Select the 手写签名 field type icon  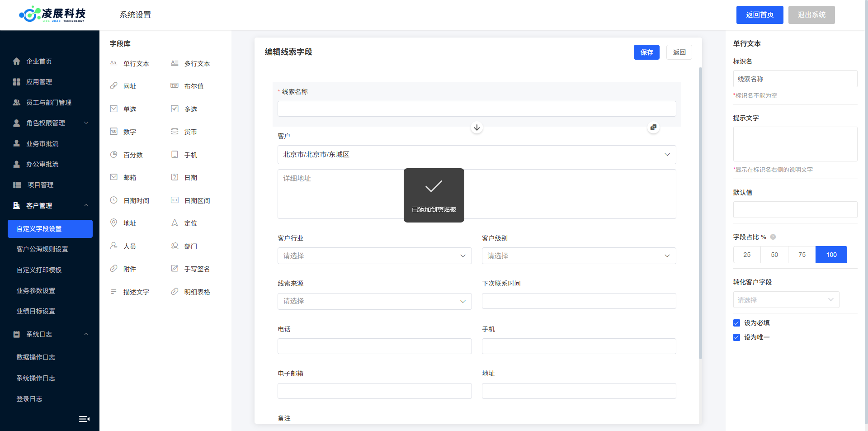(175, 269)
